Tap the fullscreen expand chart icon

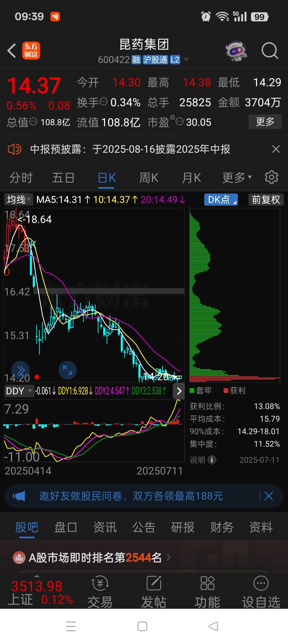[x=67, y=370]
